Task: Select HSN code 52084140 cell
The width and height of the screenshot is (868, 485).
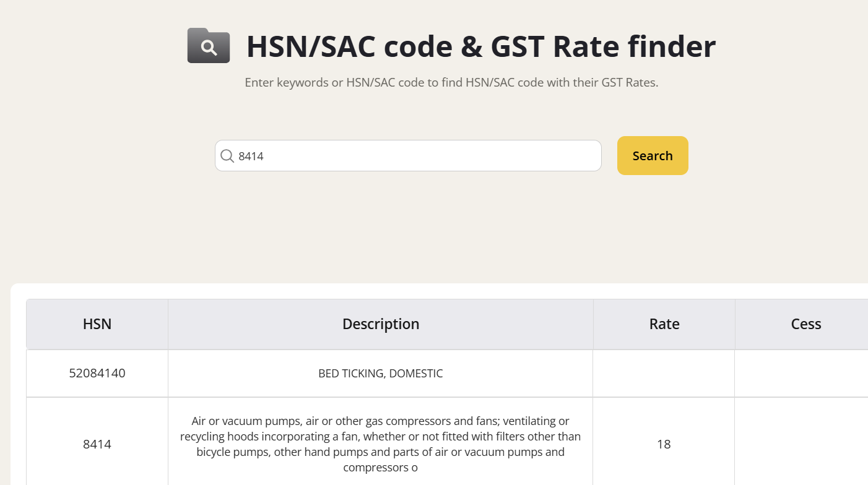Action: 97,373
